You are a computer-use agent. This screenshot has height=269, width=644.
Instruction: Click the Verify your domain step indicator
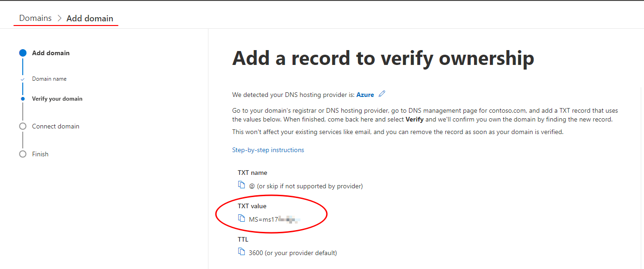coord(23,98)
